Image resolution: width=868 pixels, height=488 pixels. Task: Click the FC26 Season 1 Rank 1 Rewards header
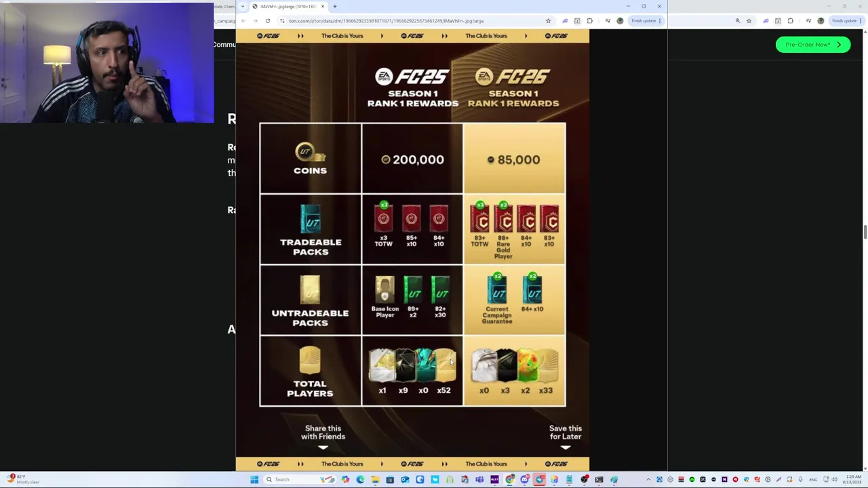click(x=513, y=87)
